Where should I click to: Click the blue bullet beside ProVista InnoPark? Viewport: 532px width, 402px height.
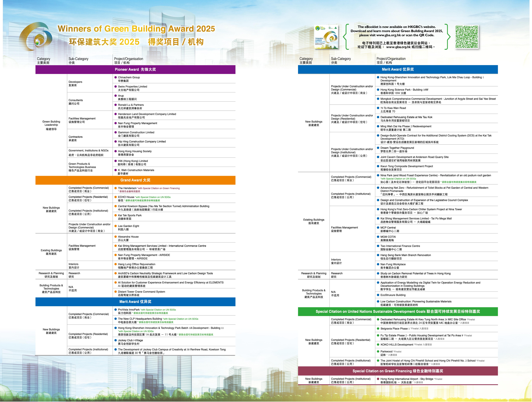point(115,310)
